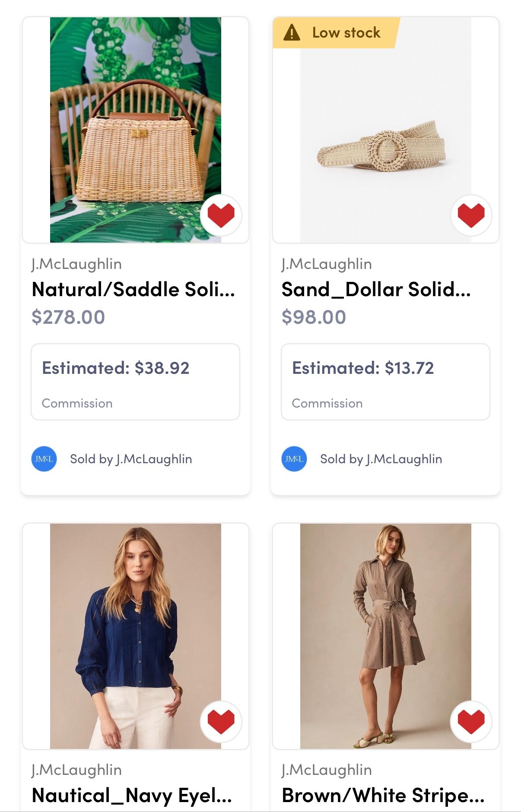Open the Nautical_Navy Eyel... product title
The width and height of the screenshot is (521, 812).
click(132, 795)
